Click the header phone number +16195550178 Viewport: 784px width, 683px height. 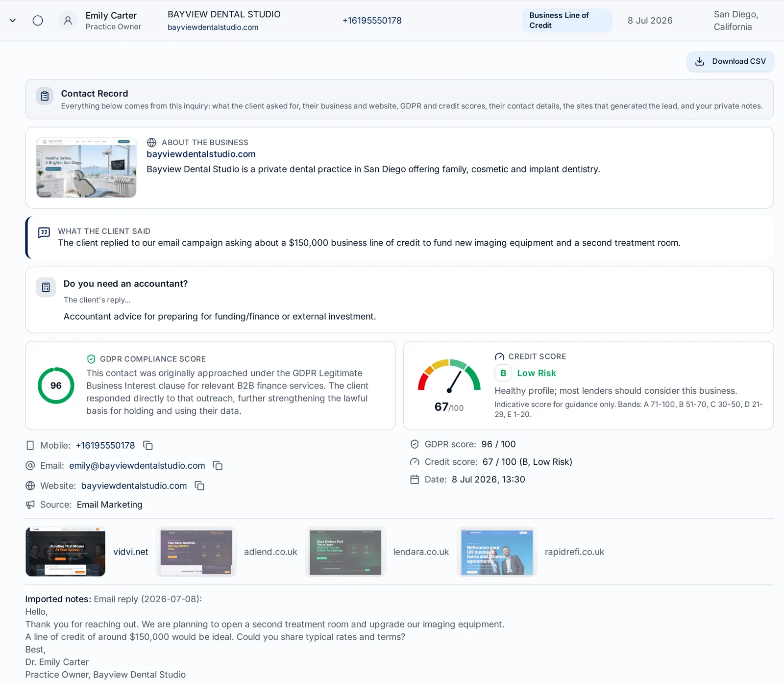[372, 21]
